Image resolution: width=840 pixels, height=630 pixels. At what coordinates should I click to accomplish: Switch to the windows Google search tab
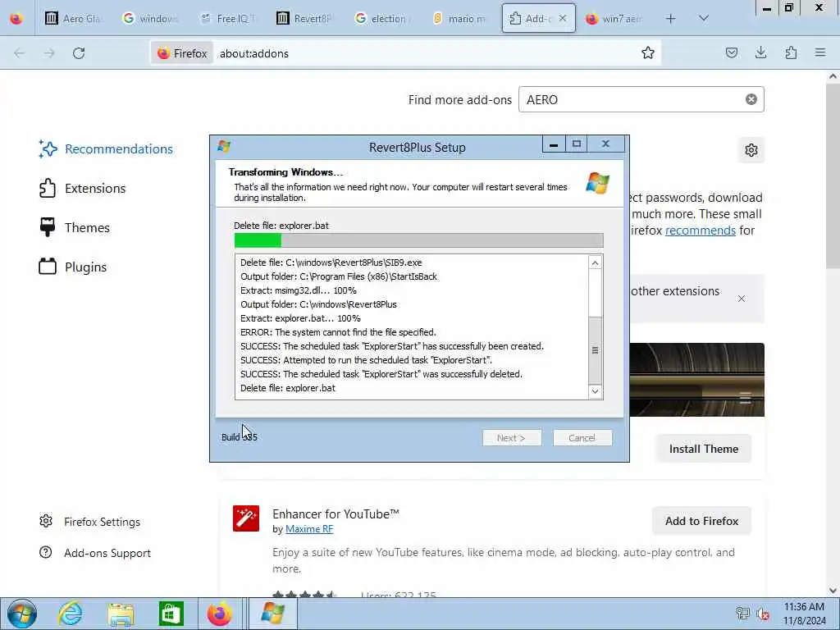tap(150, 19)
